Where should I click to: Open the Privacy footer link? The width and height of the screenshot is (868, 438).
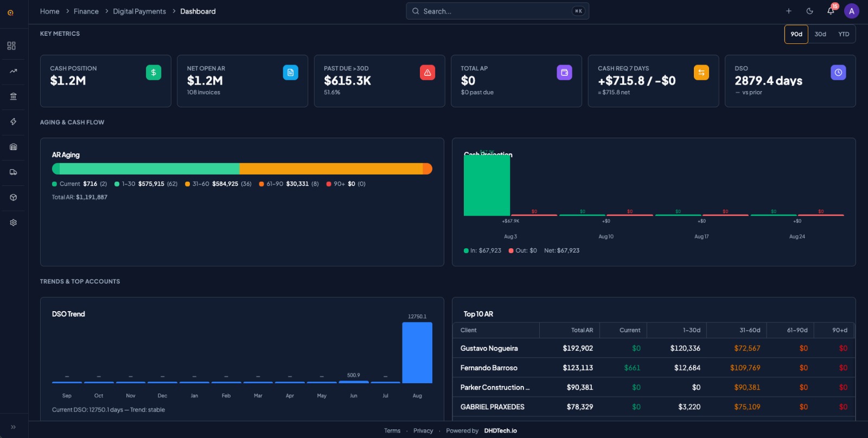(x=423, y=431)
